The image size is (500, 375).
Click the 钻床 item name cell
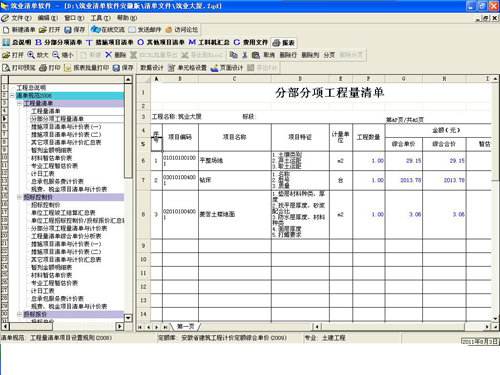click(235, 180)
